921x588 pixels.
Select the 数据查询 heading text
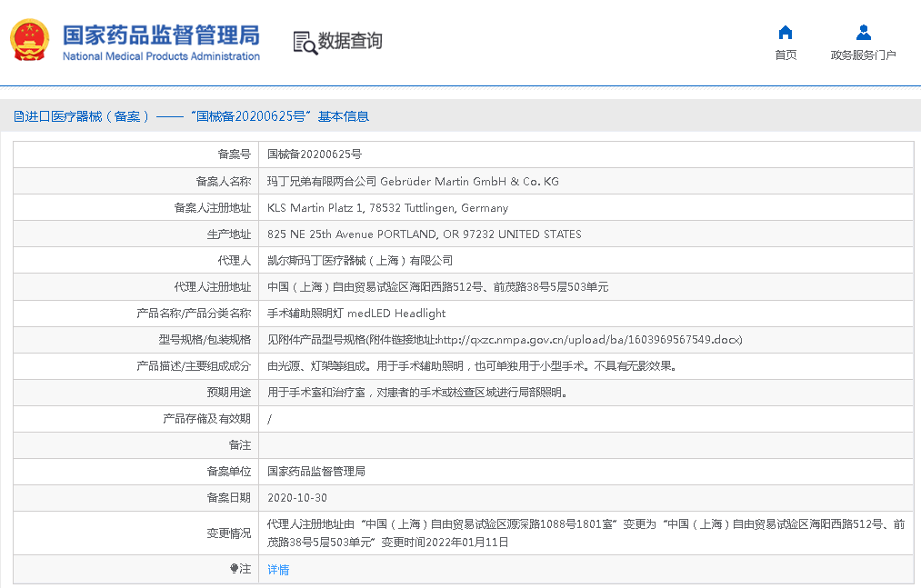(350, 41)
